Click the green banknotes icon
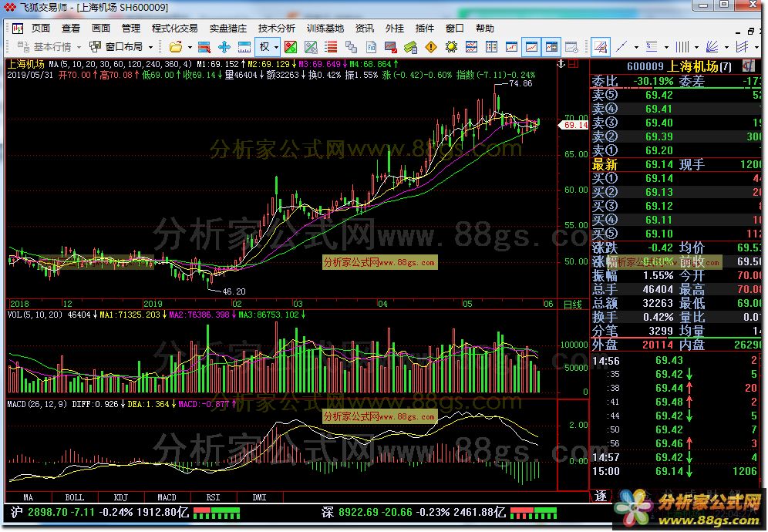 coord(410,47)
